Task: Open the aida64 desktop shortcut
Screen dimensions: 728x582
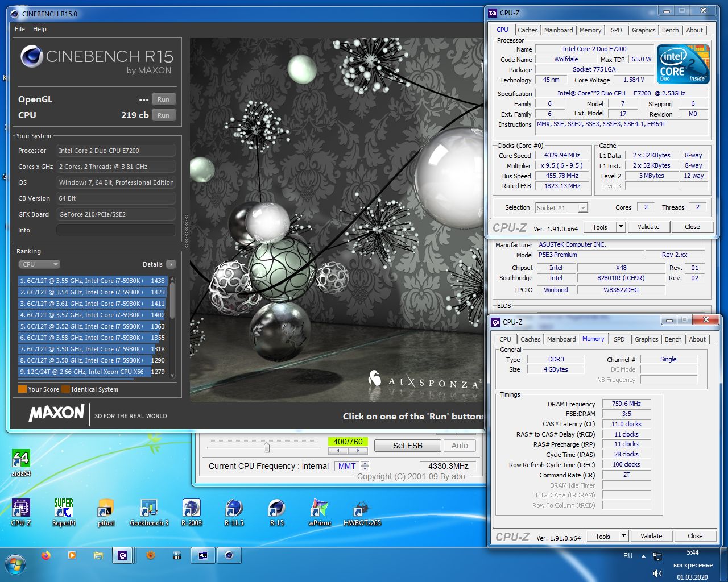Action: 21,463
